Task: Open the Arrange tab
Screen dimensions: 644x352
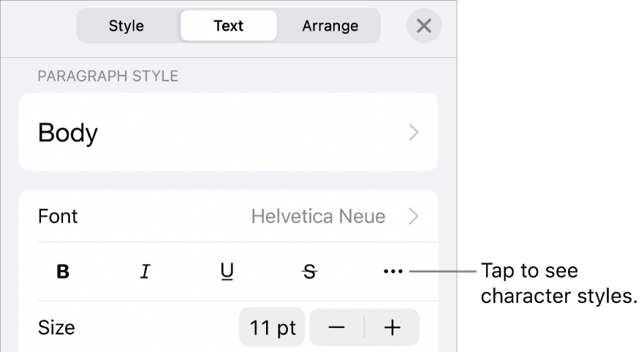Action: pyautogui.click(x=330, y=26)
